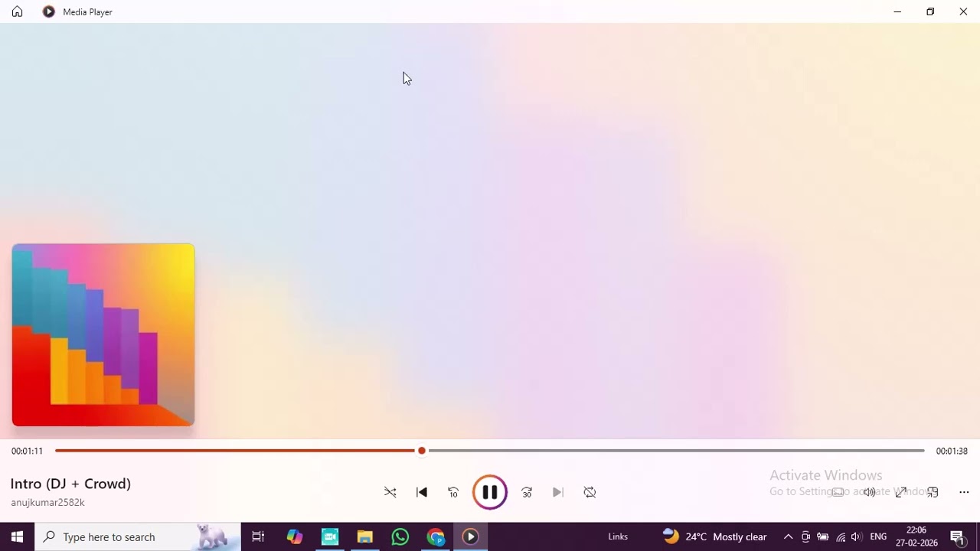Open File Explorer from taskbar

pos(364,536)
